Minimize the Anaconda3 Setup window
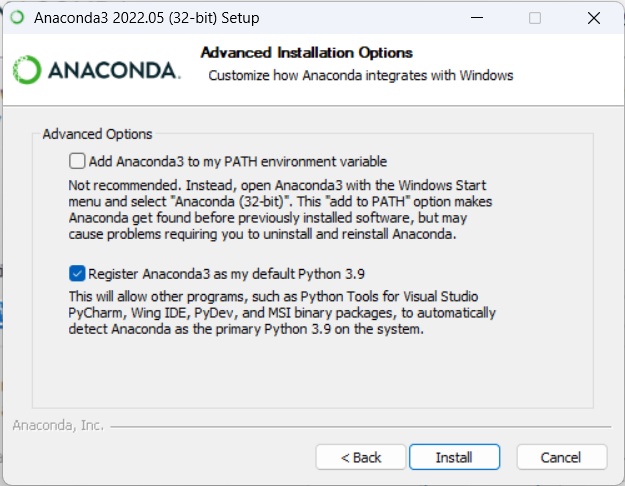625x486 pixels. coord(477,18)
